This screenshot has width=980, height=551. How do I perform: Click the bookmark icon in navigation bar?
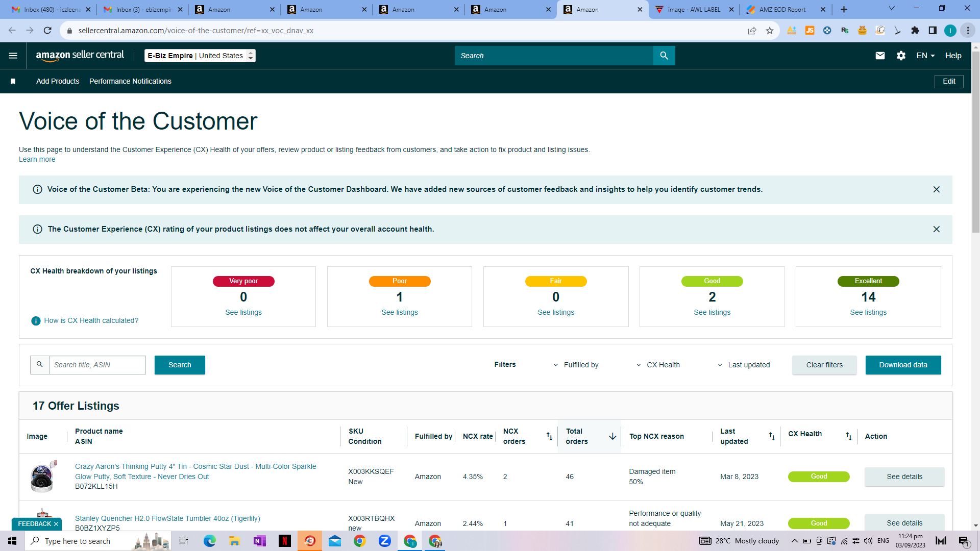(x=13, y=81)
